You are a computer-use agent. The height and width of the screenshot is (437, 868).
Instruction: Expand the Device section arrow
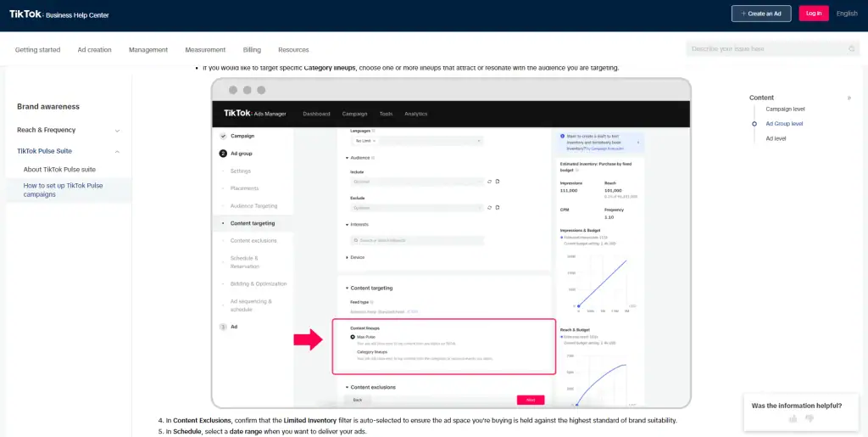click(x=347, y=258)
